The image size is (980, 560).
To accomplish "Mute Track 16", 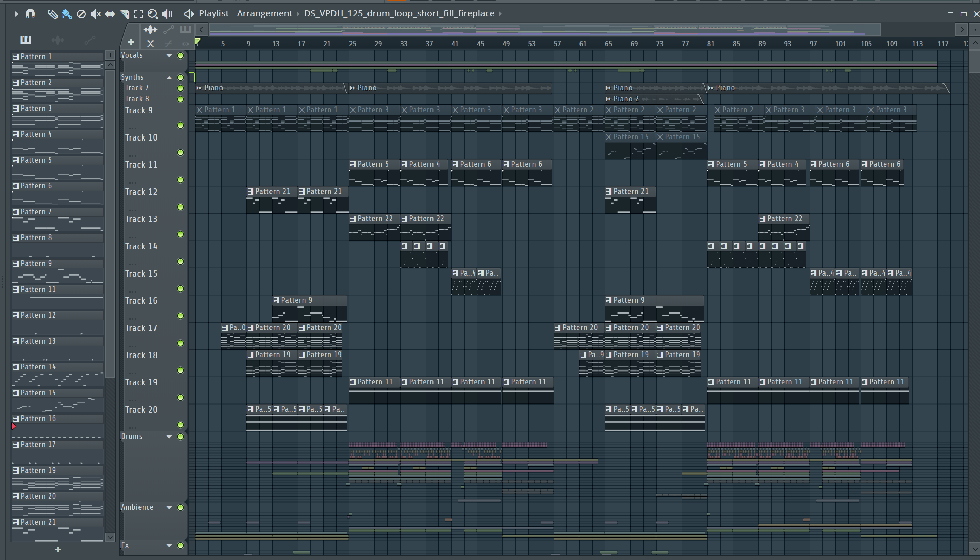I will tap(180, 316).
